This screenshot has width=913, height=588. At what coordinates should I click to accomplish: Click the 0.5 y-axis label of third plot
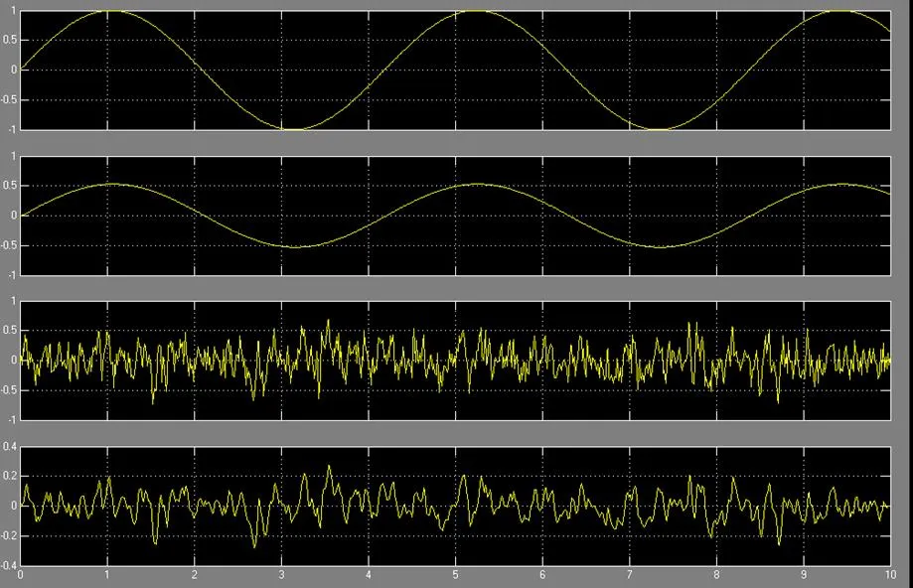coord(10,330)
